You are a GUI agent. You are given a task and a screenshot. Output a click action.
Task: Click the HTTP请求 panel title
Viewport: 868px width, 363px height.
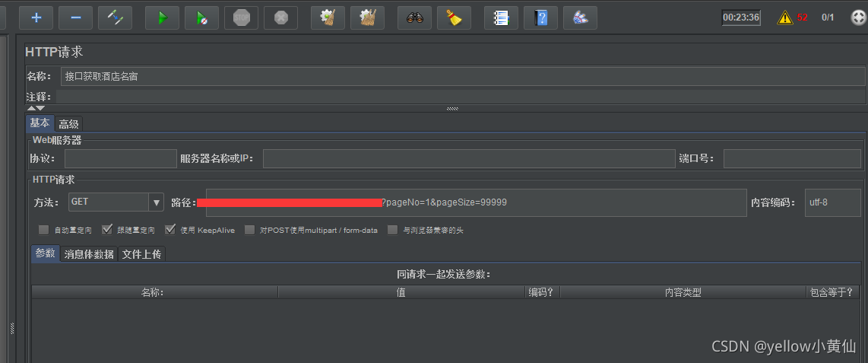pos(54,52)
